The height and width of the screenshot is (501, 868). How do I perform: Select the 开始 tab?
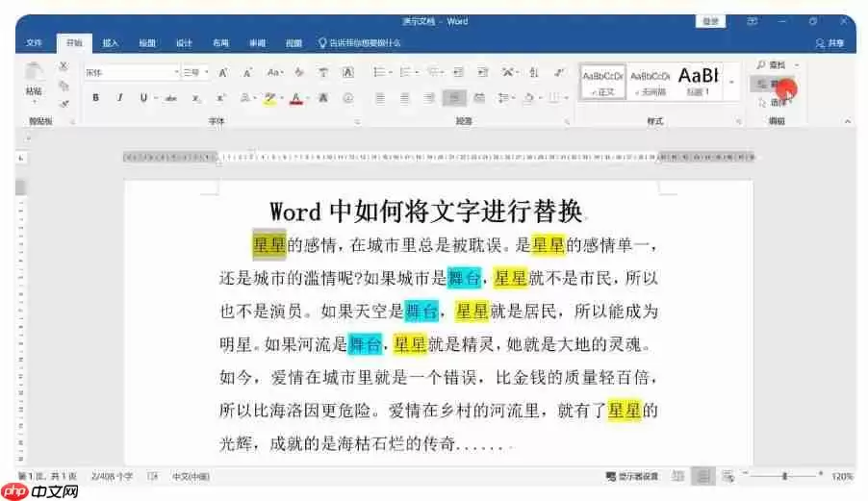74,42
